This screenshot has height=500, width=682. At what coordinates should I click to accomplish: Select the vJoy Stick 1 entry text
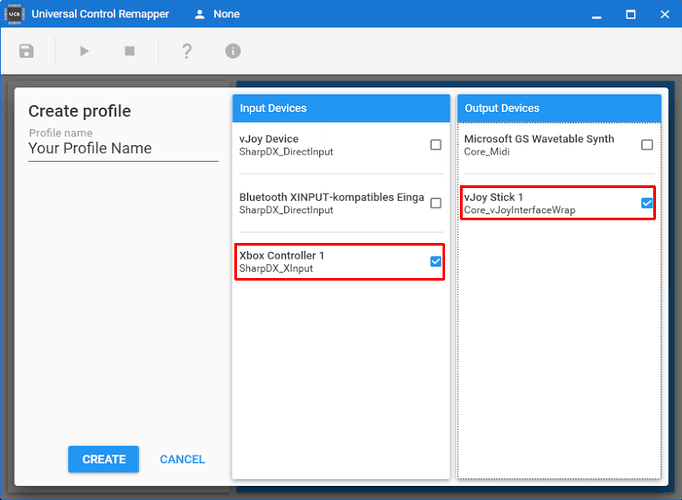click(x=493, y=197)
